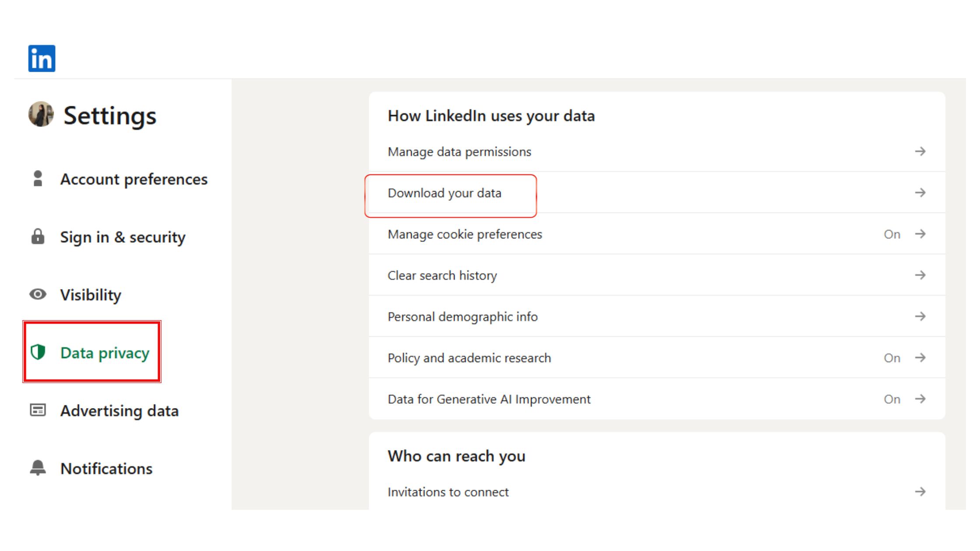Open Policy and academic research setting

click(657, 358)
